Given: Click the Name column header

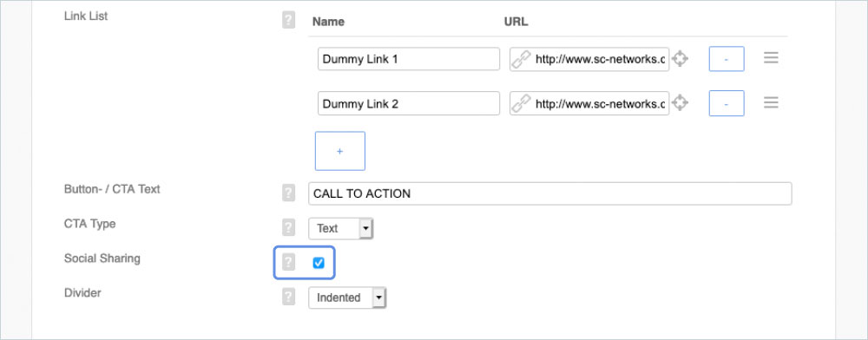Looking at the screenshot, I should (x=328, y=22).
